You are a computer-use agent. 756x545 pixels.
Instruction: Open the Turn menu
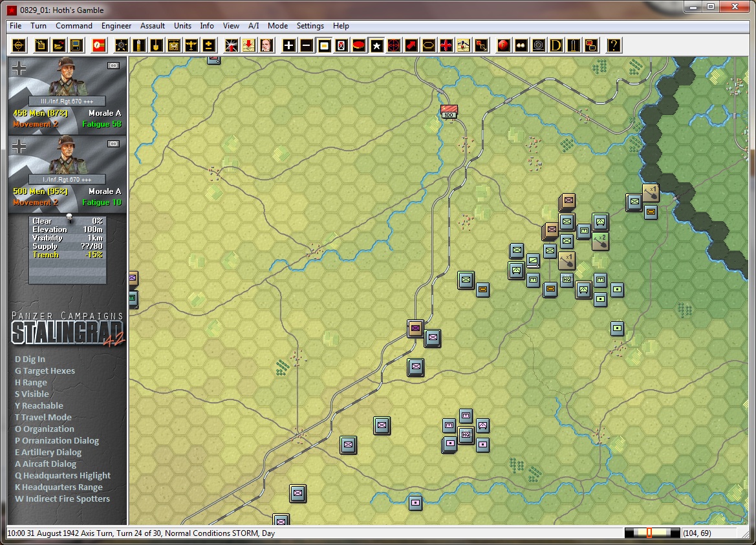pyautogui.click(x=39, y=26)
